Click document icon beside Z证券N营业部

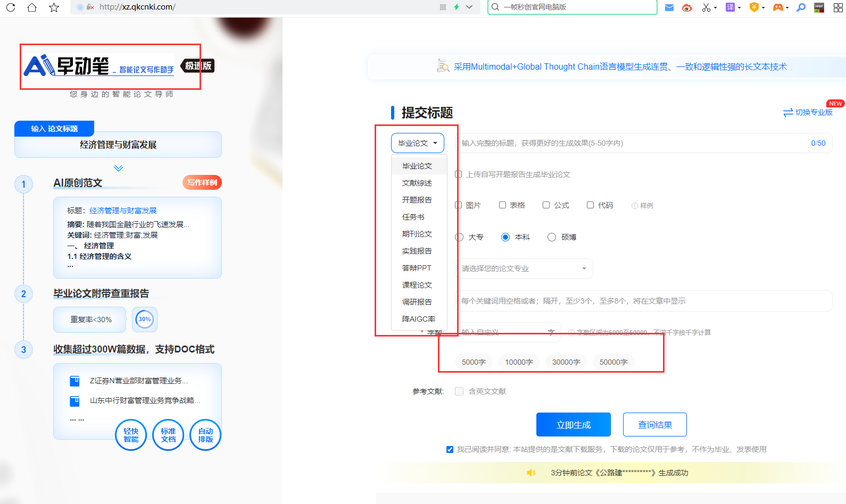click(x=74, y=381)
